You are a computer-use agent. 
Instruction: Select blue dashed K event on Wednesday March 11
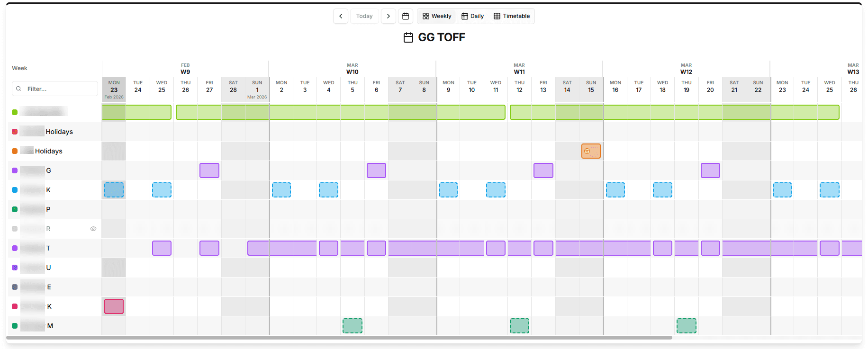coord(496,190)
